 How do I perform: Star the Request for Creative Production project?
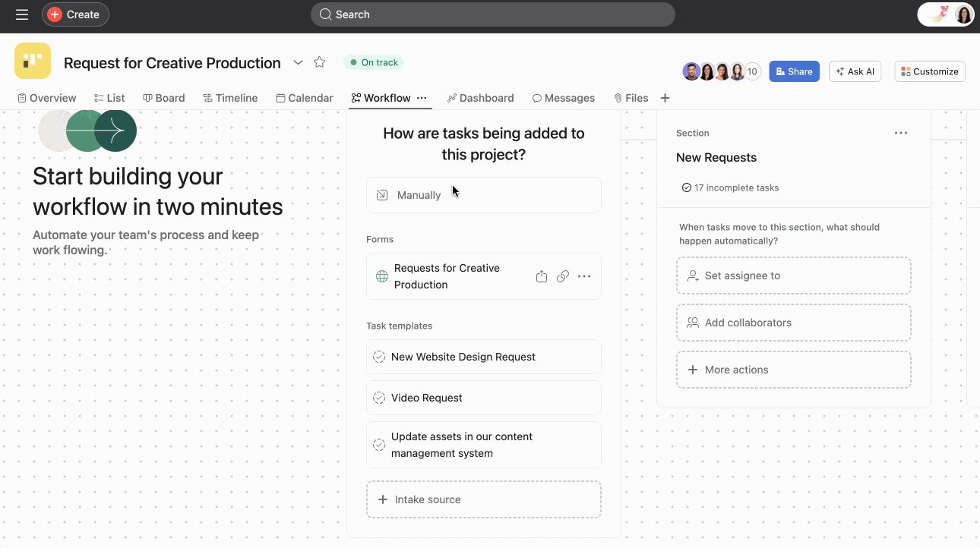point(319,62)
